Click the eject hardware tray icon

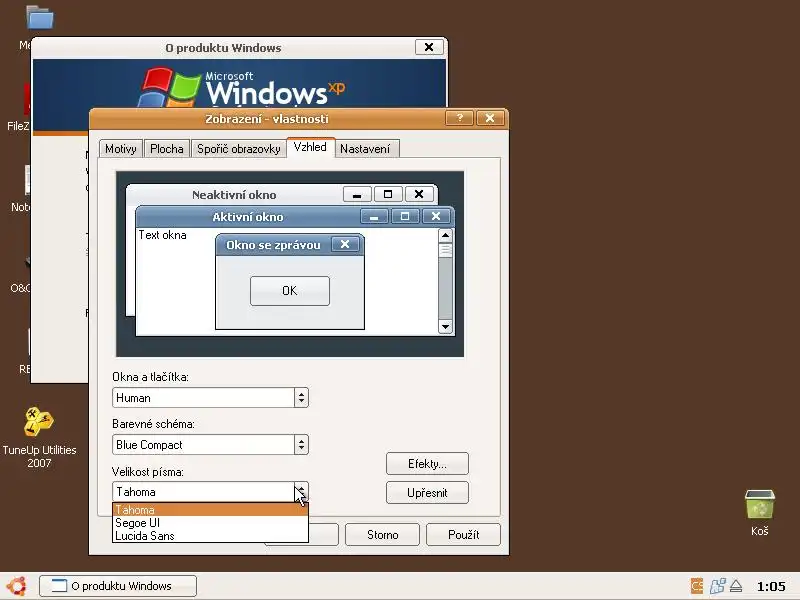coord(736,586)
